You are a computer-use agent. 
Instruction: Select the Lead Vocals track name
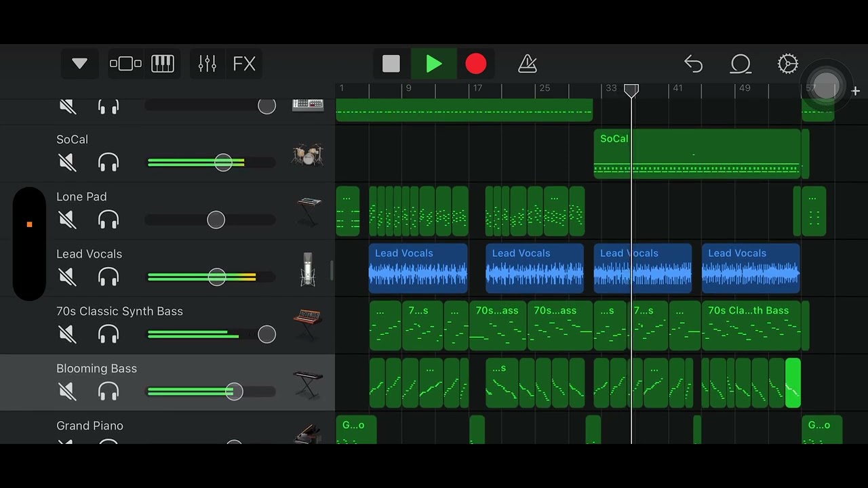[x=89, y=253]
